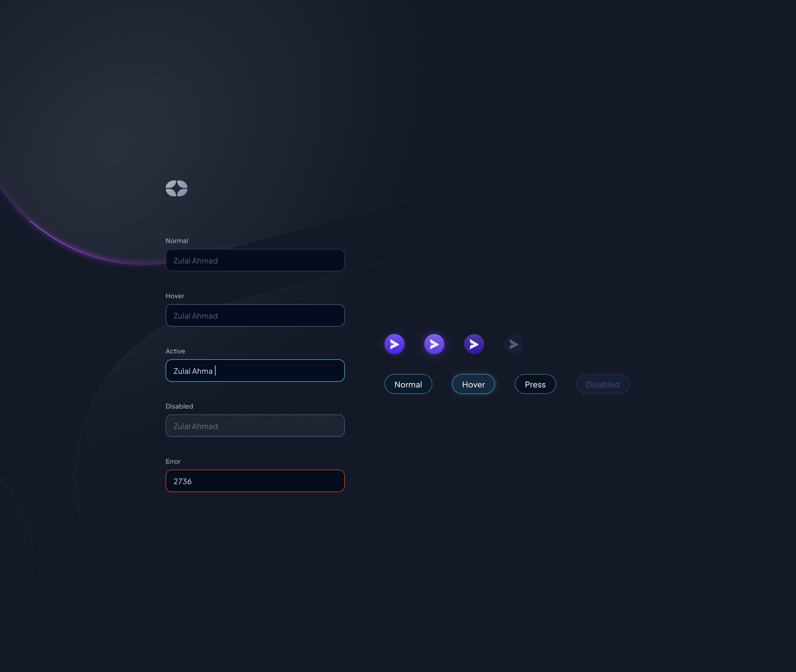The width and height of the screenshot is (796, 672).
Task: Select the Hover state text field
Action: [255, 315]
